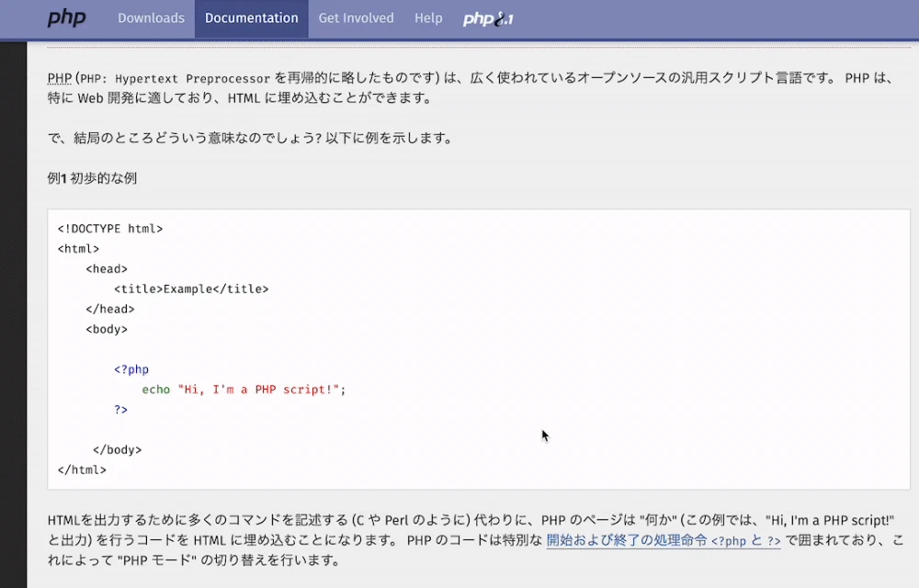This screenshot has height=588, width=919.
Task: Open the Get Involved page
Action: click(x=357, y=18)
